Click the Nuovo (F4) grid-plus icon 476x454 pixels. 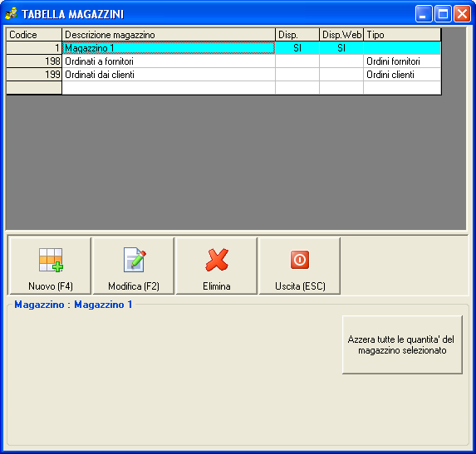[x=51, y=260]
